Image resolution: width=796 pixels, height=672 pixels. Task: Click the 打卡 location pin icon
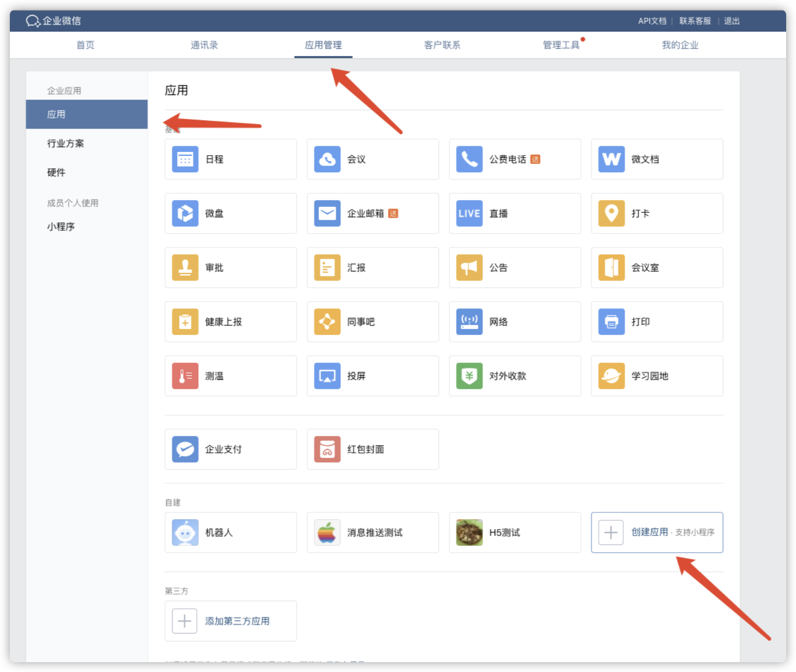[611, 213]
